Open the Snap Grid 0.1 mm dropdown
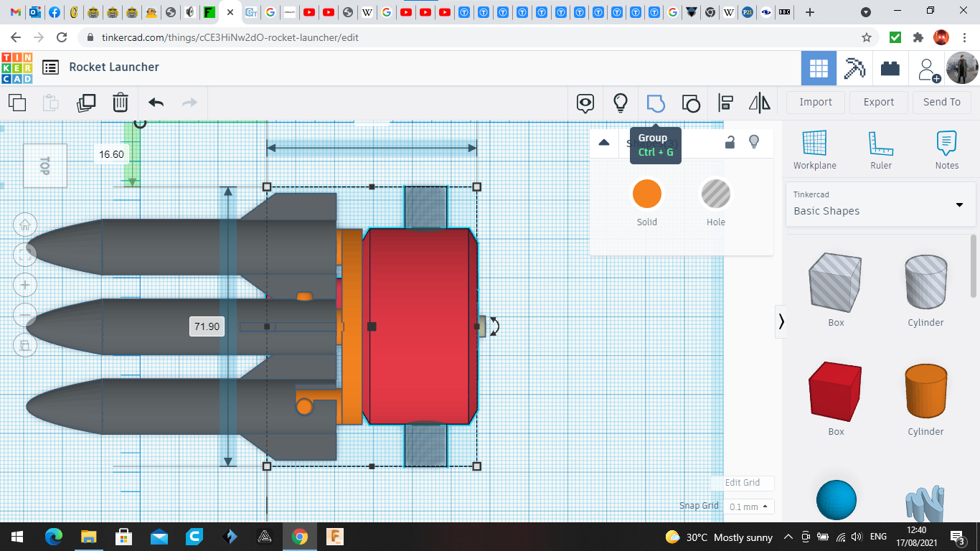This screenshot has height=551, width=980. click(750, 507)
